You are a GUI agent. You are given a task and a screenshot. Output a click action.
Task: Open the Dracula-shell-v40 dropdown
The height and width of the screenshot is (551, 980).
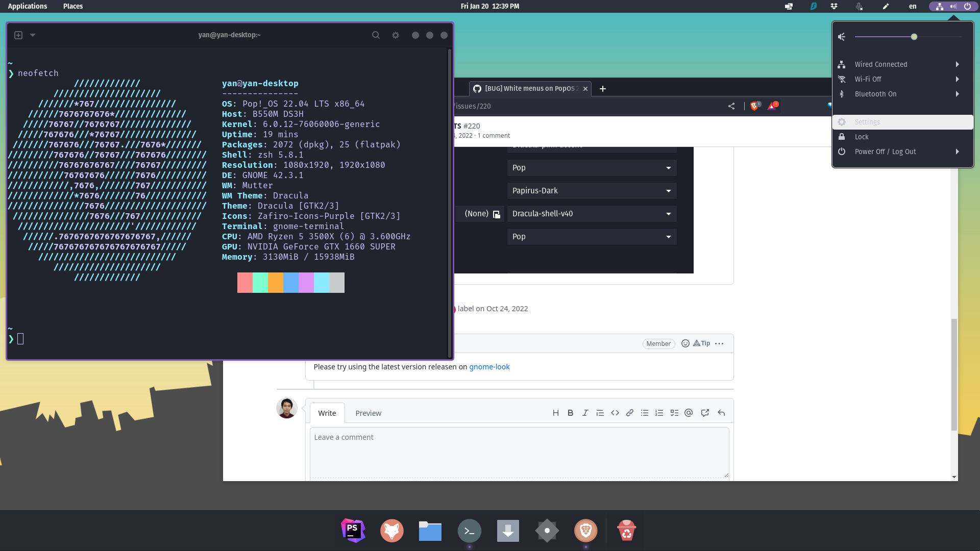[591, 213]
